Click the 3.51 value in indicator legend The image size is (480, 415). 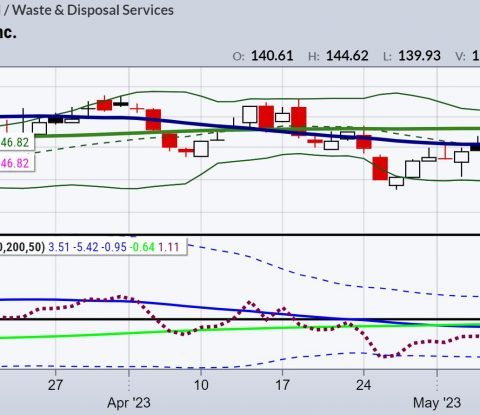point(59,247)
